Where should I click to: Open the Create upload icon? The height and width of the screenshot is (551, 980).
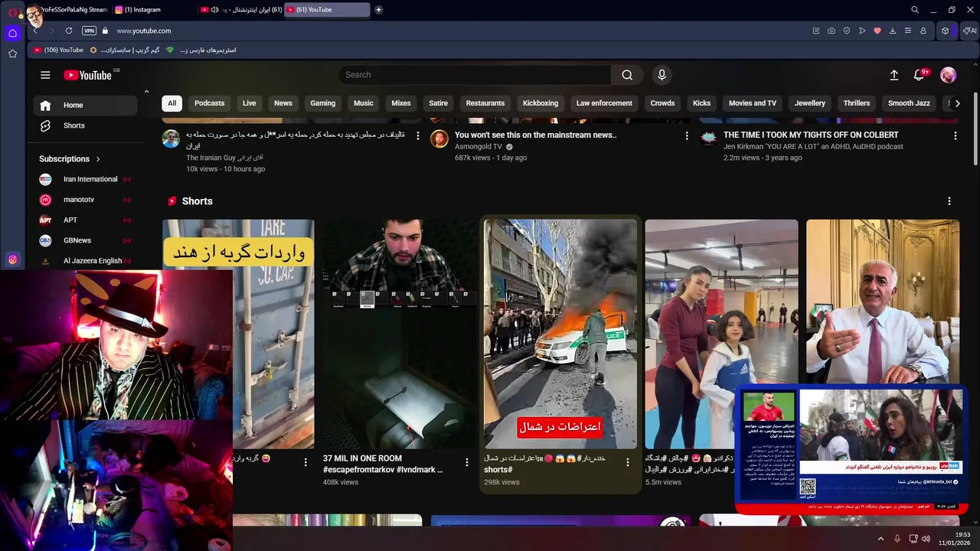893,75
